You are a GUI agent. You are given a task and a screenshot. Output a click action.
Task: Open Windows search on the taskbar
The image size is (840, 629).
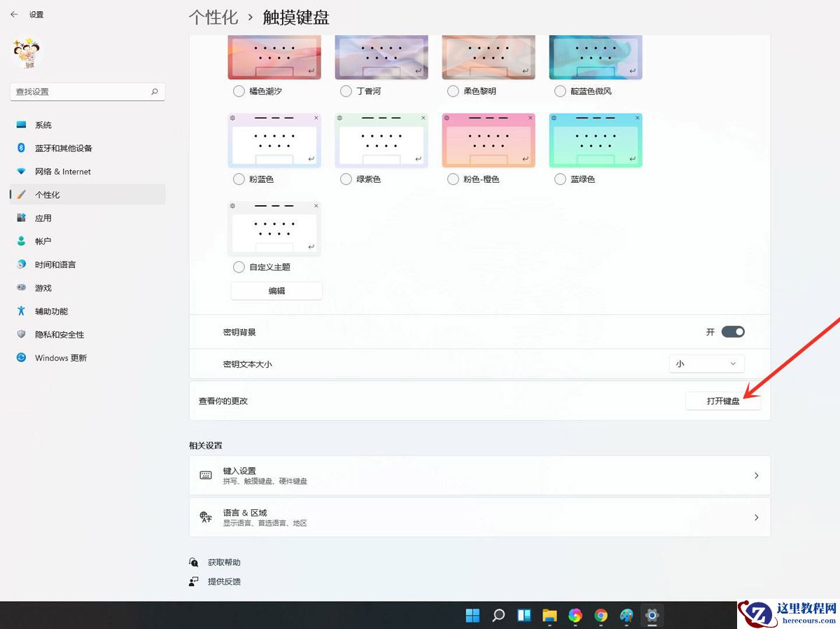[498, 616]
